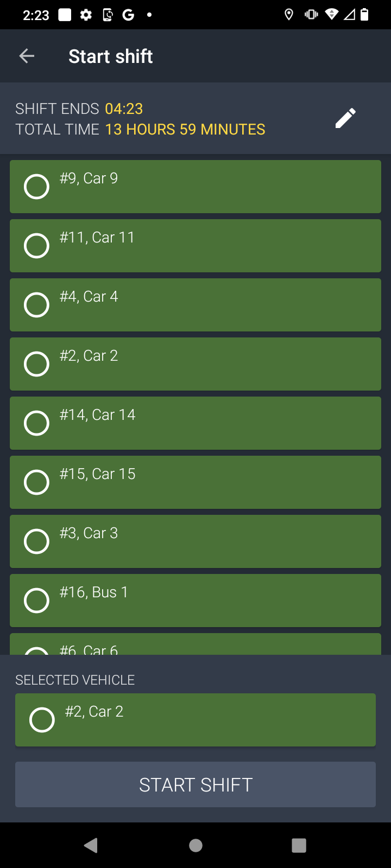Tap the settings gear in status bar

tap(86, 15)
